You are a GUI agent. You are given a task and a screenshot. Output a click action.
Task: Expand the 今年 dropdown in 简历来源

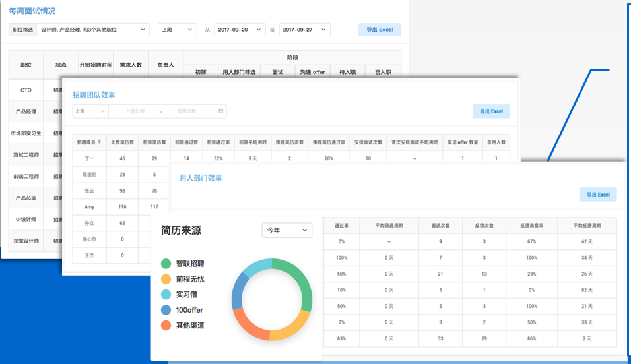(x=286, y=230)
